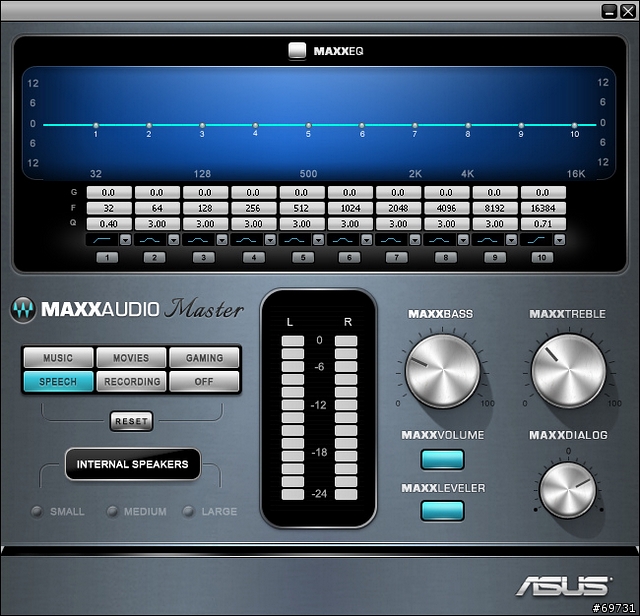The width and height of the screenshot is (640, 616).
Task: Click the Q field showing 0.40
Action: click(x=109, y=224)
